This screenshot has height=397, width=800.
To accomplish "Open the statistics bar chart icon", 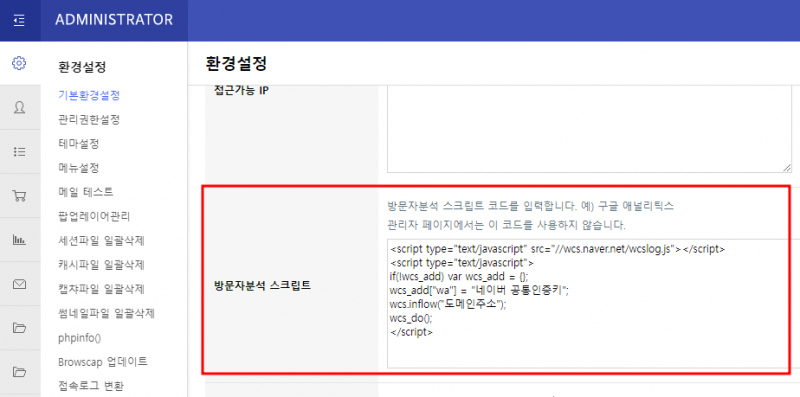I will coord(19,240).
